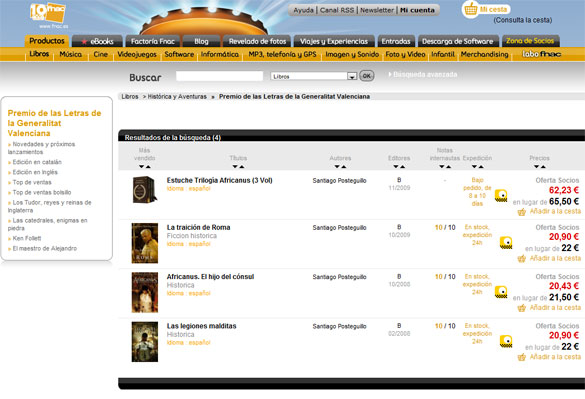
Task: Click the OK search button
Action: coord(366,76)
